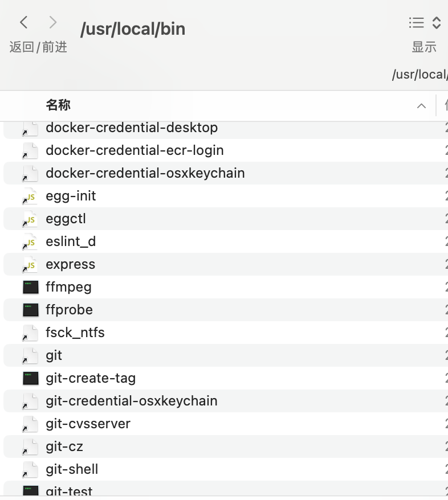Click the git-create-tag executable icon

30,378
